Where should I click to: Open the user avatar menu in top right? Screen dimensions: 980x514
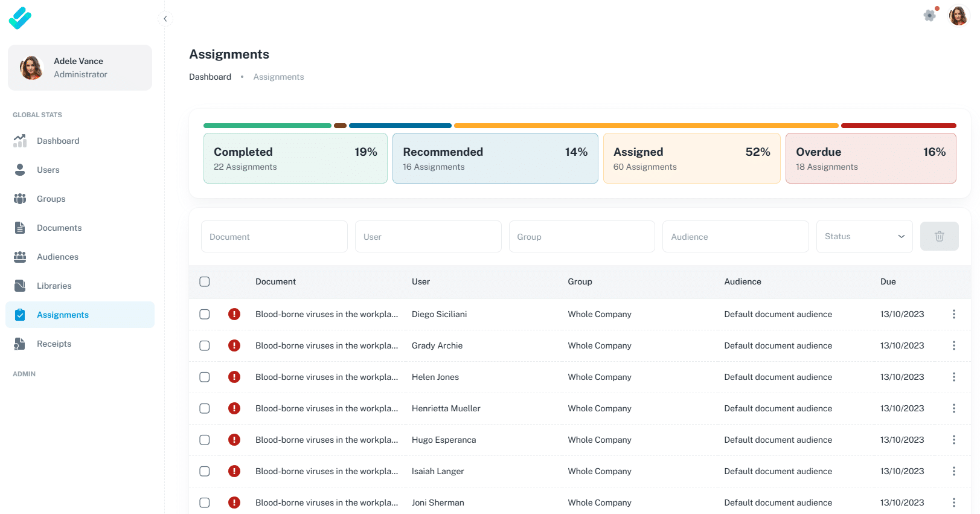click(x=958, y=16)
